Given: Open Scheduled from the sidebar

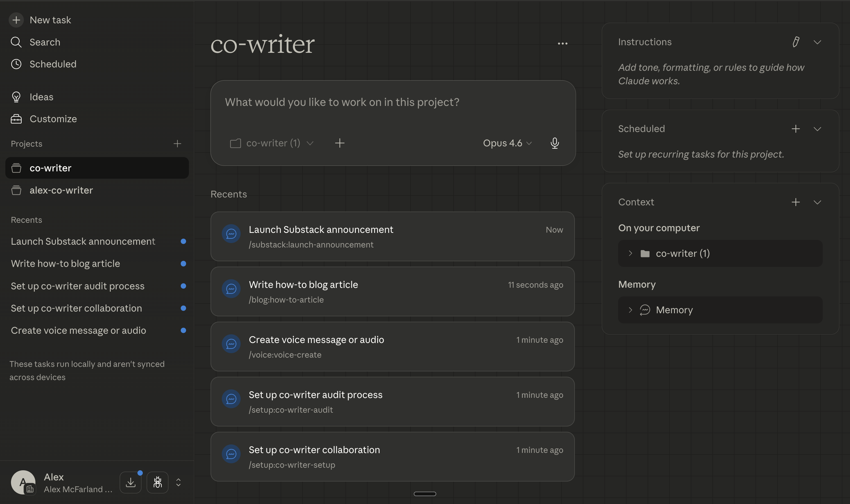Looking at the screenshot, I should (x=53, y=64).
